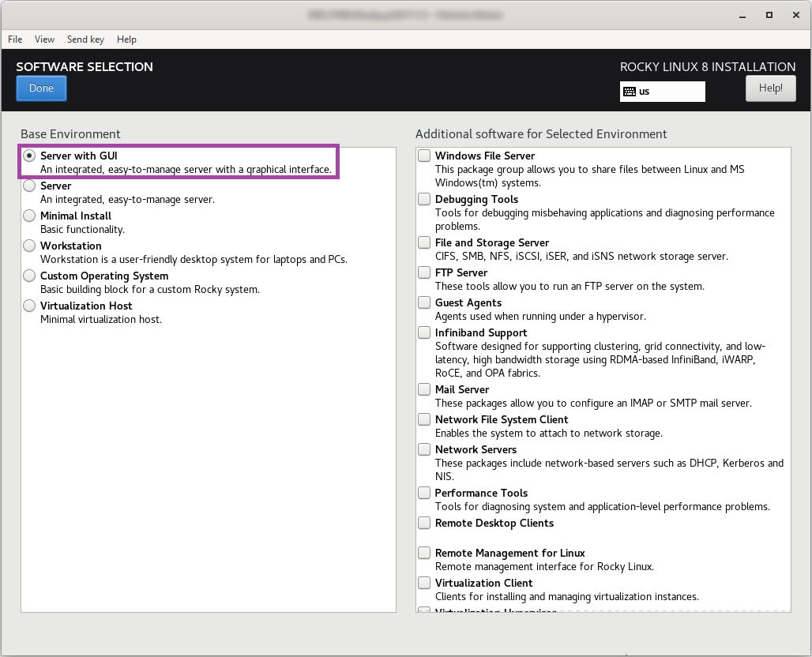Choose the Custom Operating System radio button
Screen dimensions: 812x657
pyautogui.click(x=29, y=276)
